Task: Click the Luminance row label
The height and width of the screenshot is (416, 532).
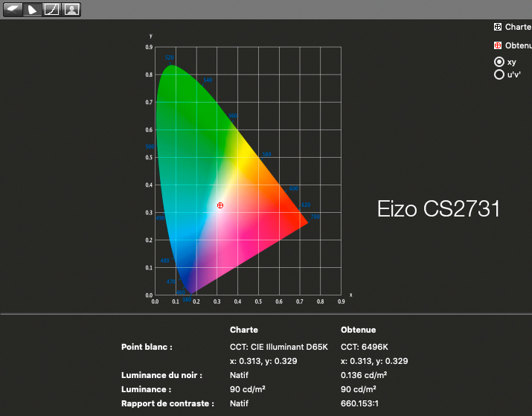Action: click(x=147, y=389)
